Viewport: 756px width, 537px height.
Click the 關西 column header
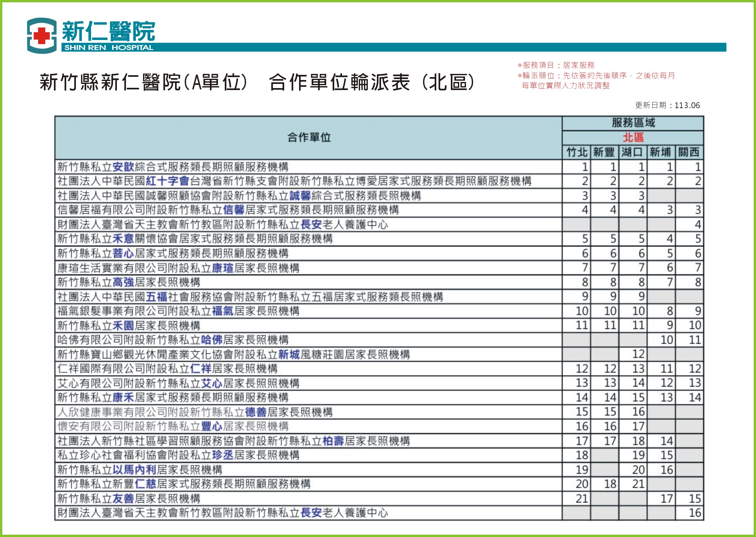[x=689, y=152]
